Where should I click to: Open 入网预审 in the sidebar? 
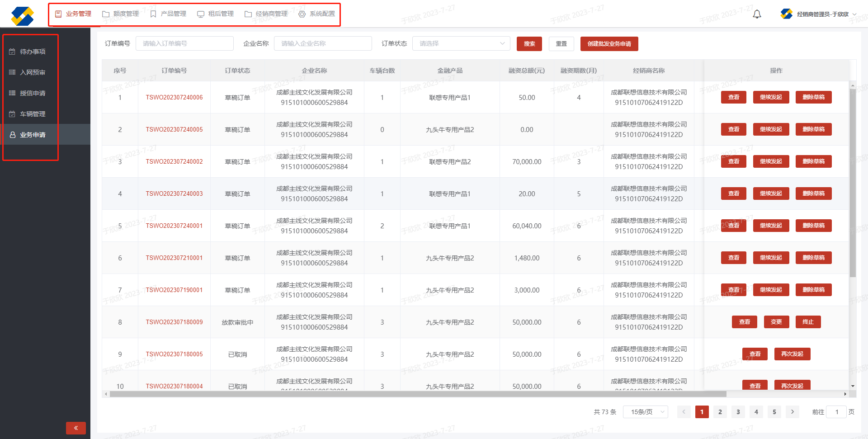[x=32, y=72]
